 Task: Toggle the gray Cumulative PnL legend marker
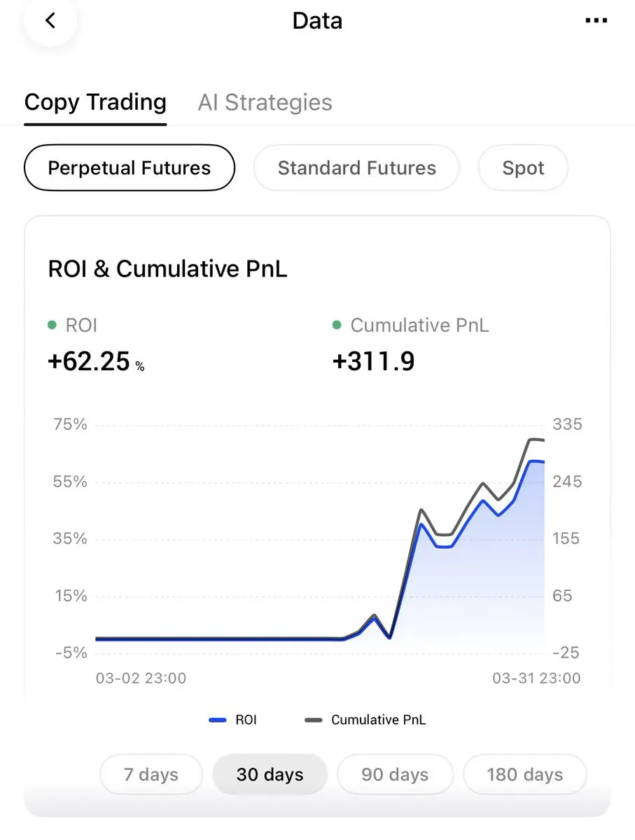[313, 720]
